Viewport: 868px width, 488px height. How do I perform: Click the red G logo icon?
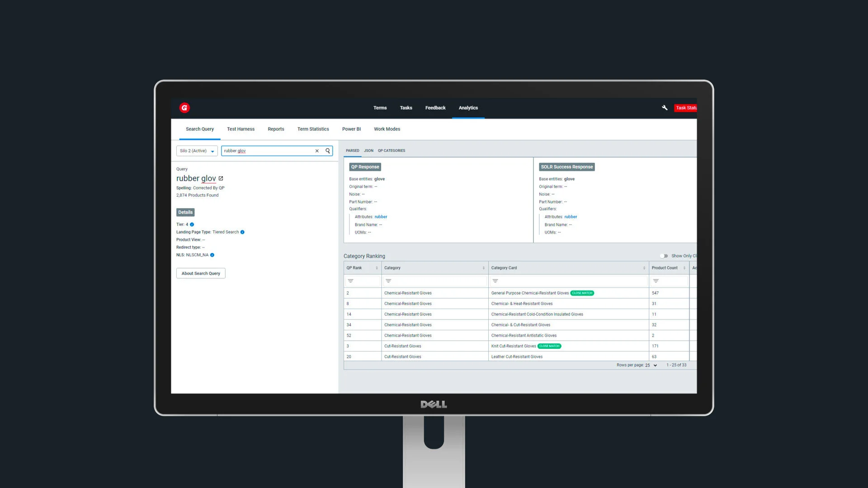pos(184,108)
